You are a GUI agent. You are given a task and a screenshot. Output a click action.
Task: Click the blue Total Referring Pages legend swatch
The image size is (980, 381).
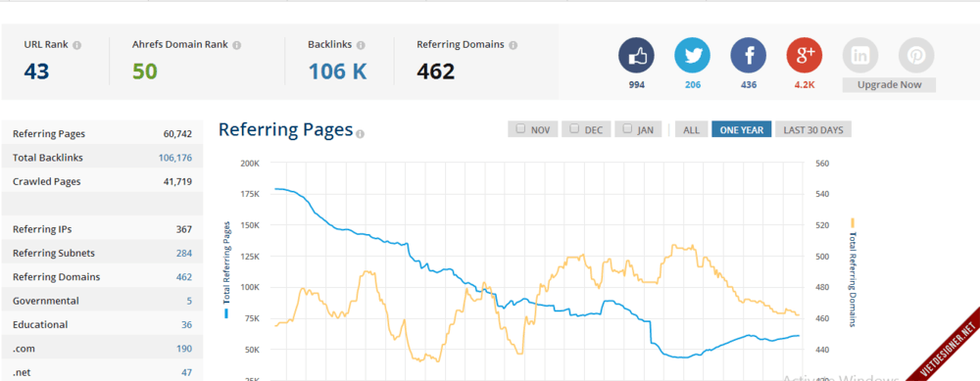click(226, 312)
